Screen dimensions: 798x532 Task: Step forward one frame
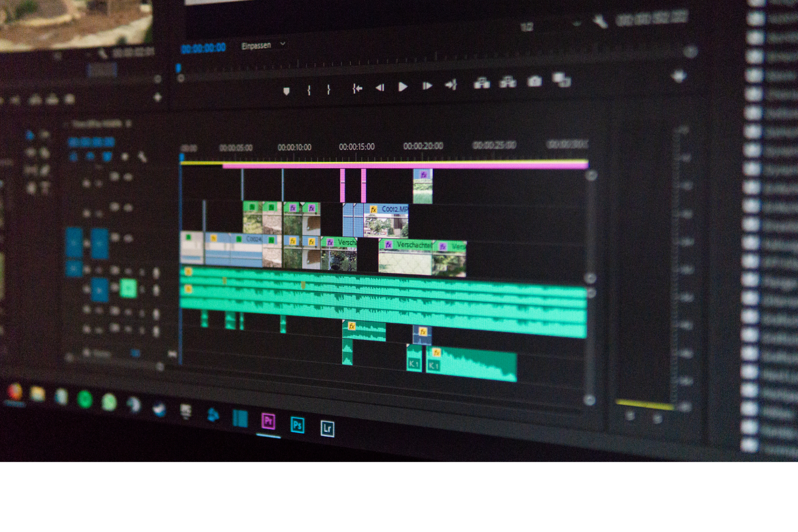tap(427, 86)
